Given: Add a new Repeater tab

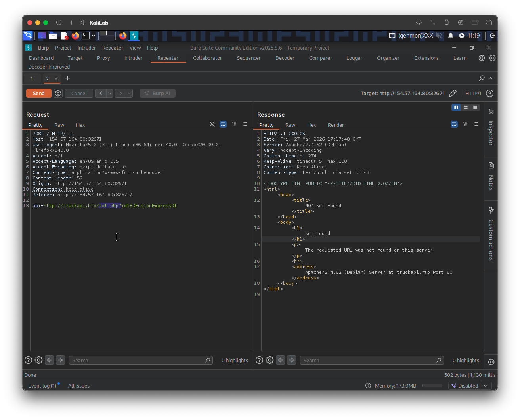Looking at the screenshot, I should (67, 78).
